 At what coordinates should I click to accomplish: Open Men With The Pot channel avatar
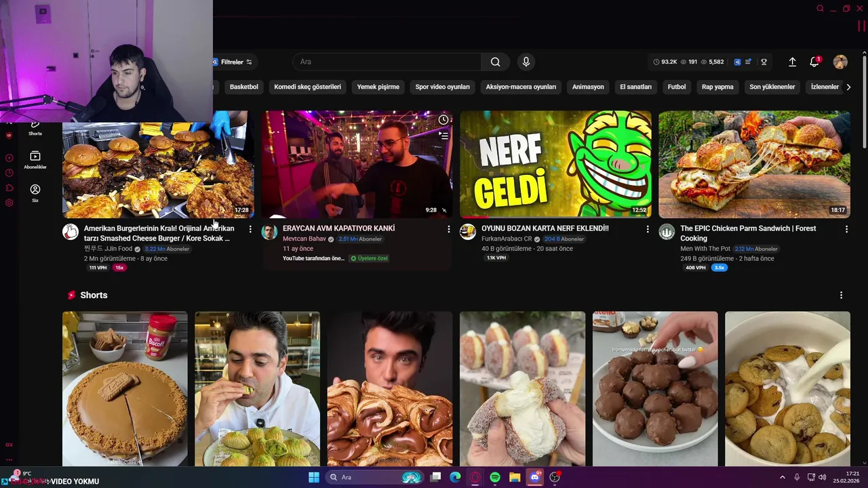[x=667, y=232]
